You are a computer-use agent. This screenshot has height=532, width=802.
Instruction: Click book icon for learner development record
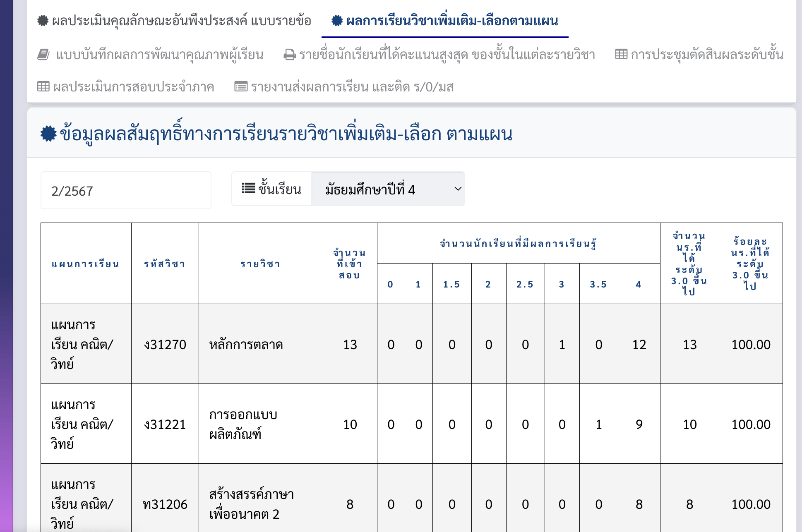(x=43, y=54)
